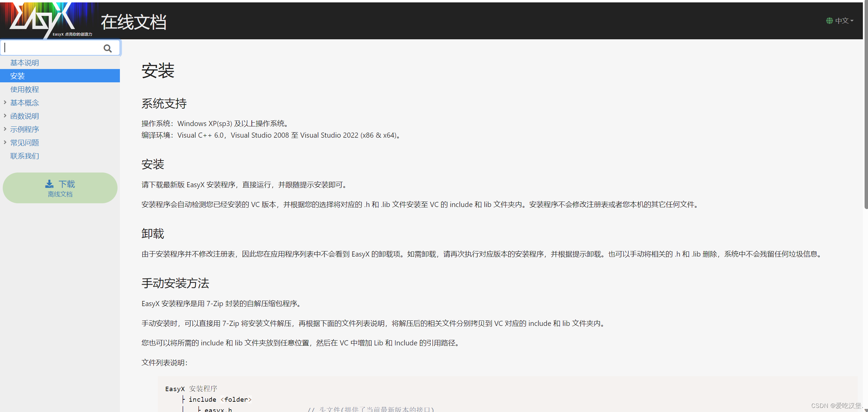Image resolution: width=868 pixels, height=412 pixels.
Task: Open 常见问题 sidebar section
Action: tap(25, 142)
